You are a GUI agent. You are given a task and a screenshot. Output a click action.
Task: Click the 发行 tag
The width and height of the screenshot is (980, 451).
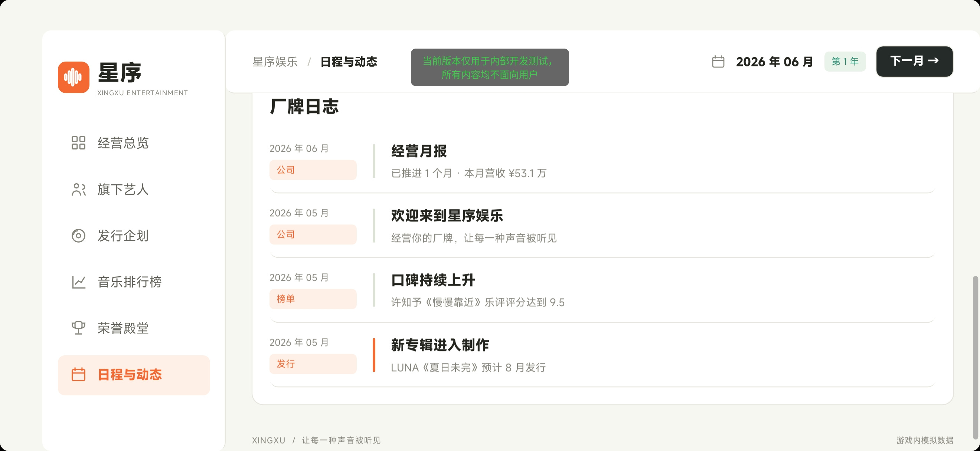(313, 364)
